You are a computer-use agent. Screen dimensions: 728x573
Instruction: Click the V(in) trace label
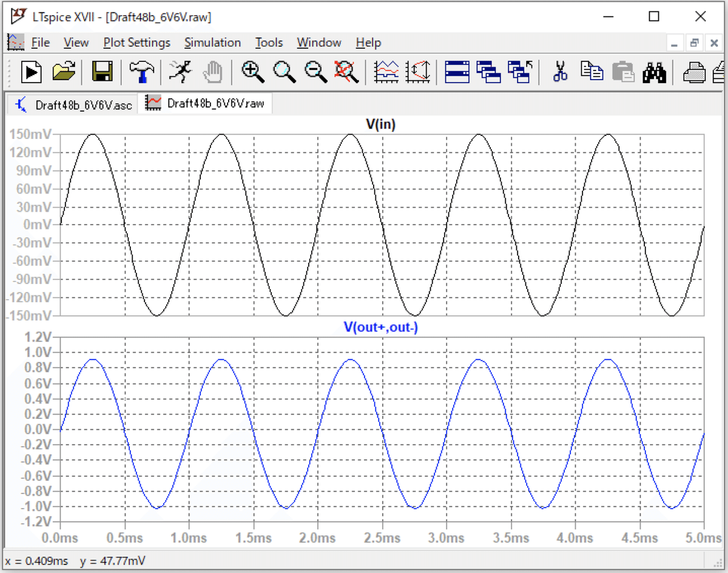381,124
